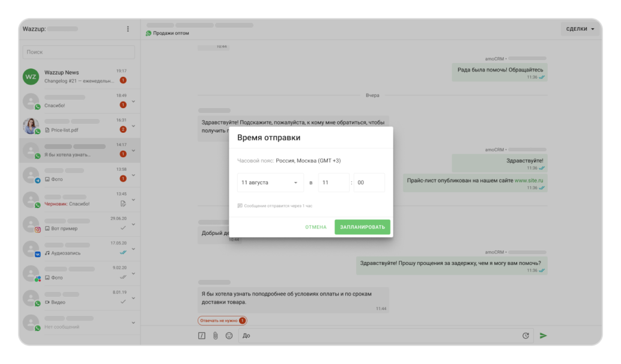Expand chevron on the Price-list.pdf chat
Screen dimensions: 621x364
[x=133, y=126]
